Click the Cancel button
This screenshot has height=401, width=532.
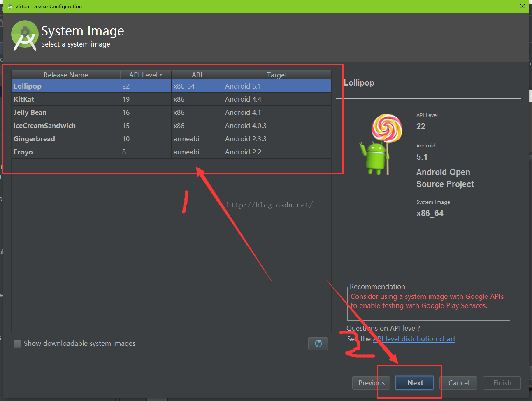[458, 383]
